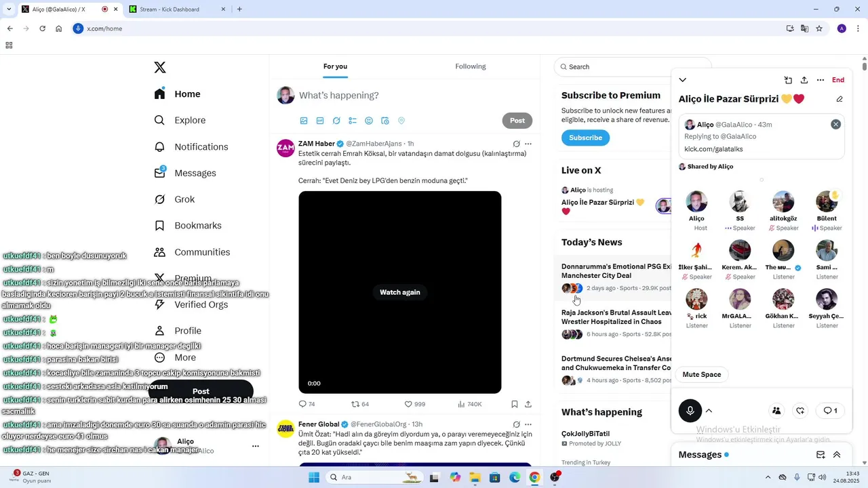The image size is (868, 488).
Task: Switch to the Following tab
Action: click(471, 66)
